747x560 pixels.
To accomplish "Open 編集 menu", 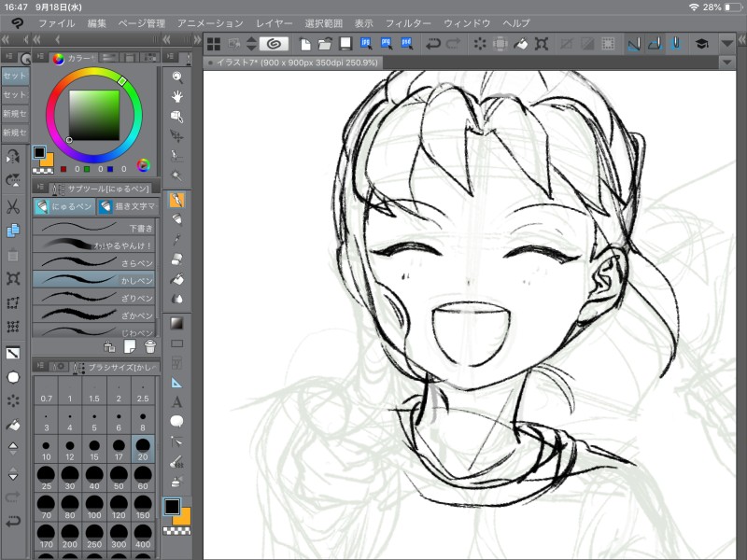I will [97, 23].
